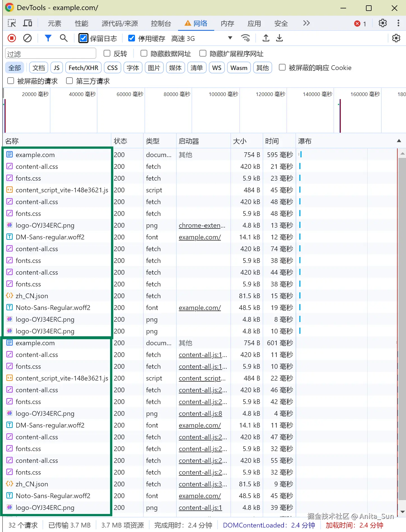Open network panel settings gear

tap(396, 38)
